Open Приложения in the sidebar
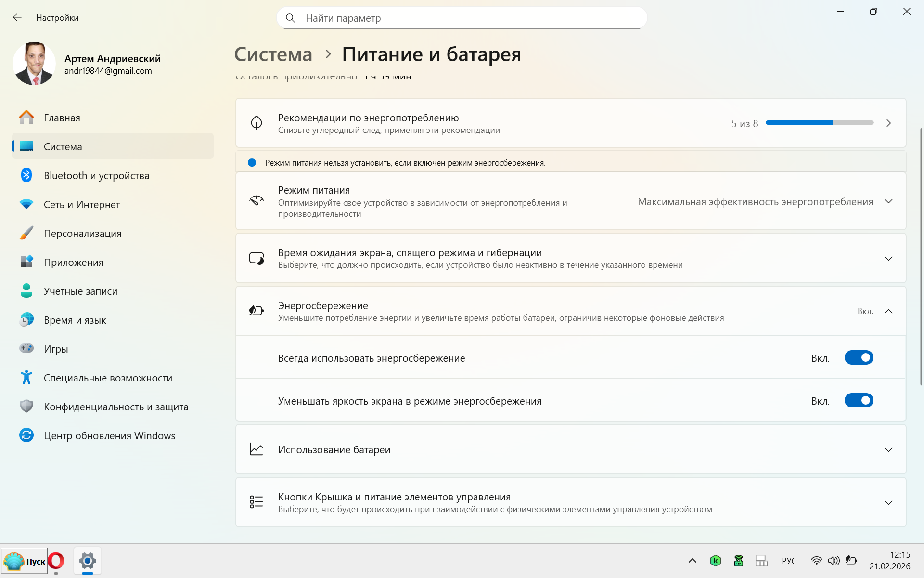Screen dimensions: 924x578 tap(74, 263)
